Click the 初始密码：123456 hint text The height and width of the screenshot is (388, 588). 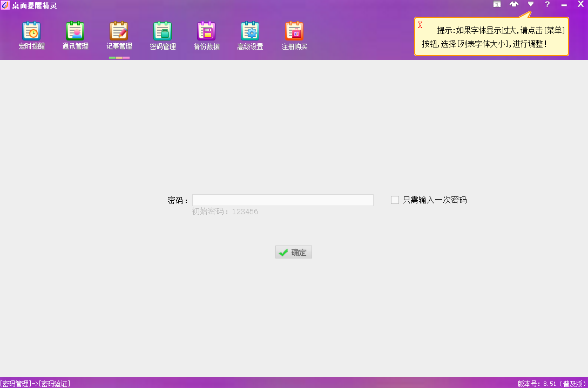point(225,212)
